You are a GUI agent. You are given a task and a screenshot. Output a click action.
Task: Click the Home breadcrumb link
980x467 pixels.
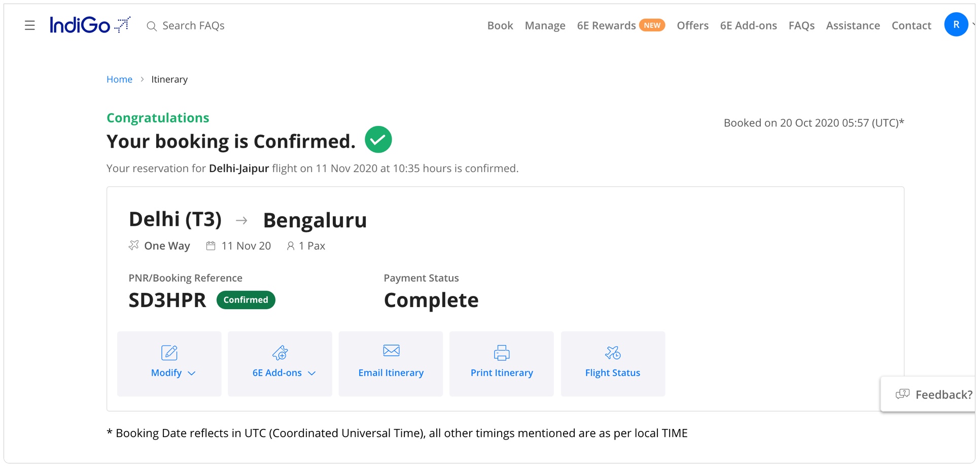pyautogui.click(x=119, y=79)
